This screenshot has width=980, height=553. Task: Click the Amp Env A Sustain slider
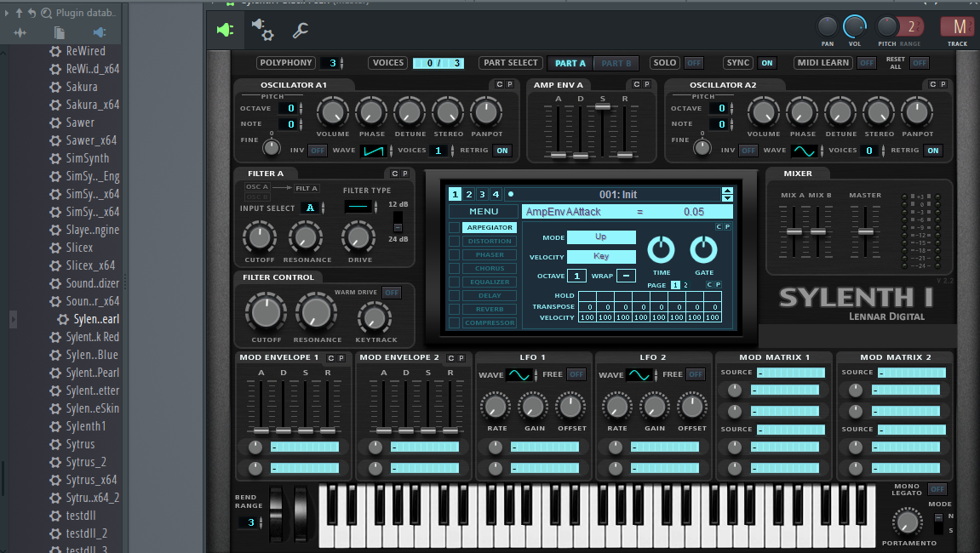(603, 107)
